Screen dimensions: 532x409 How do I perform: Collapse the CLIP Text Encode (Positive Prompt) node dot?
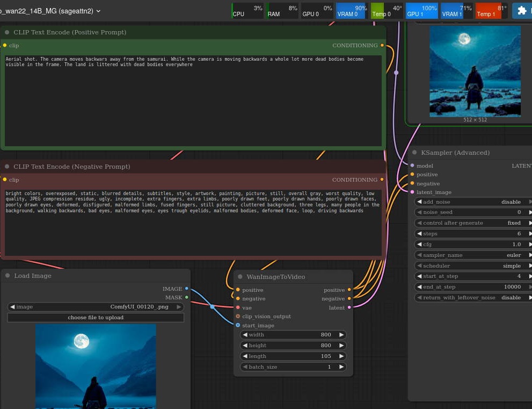[7, 32]
